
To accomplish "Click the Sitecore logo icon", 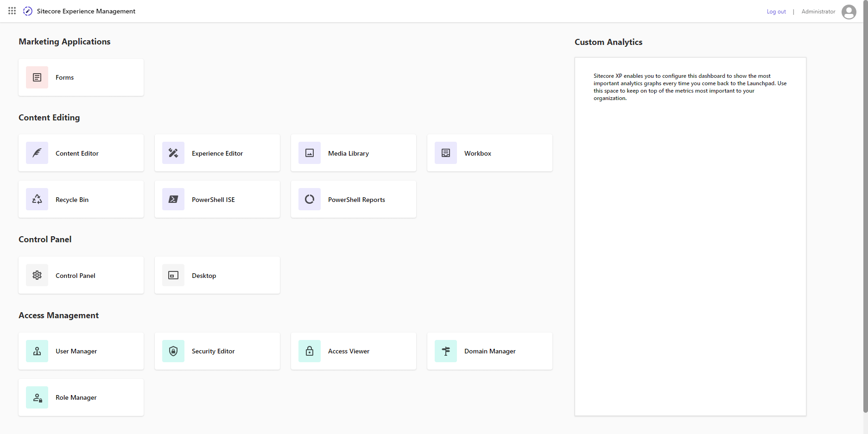I will tap(28, 11).
